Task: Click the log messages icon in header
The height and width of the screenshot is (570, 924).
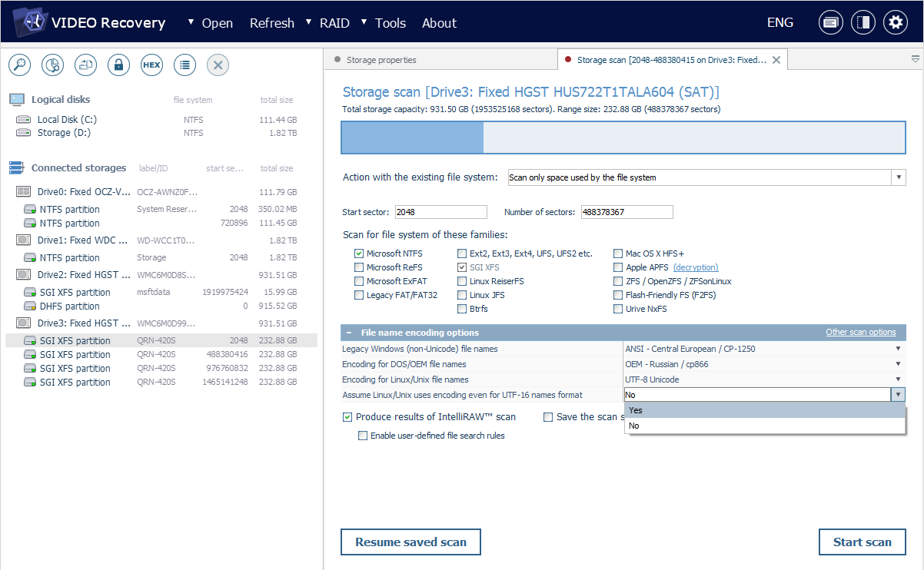Action: tap(830, 22)
